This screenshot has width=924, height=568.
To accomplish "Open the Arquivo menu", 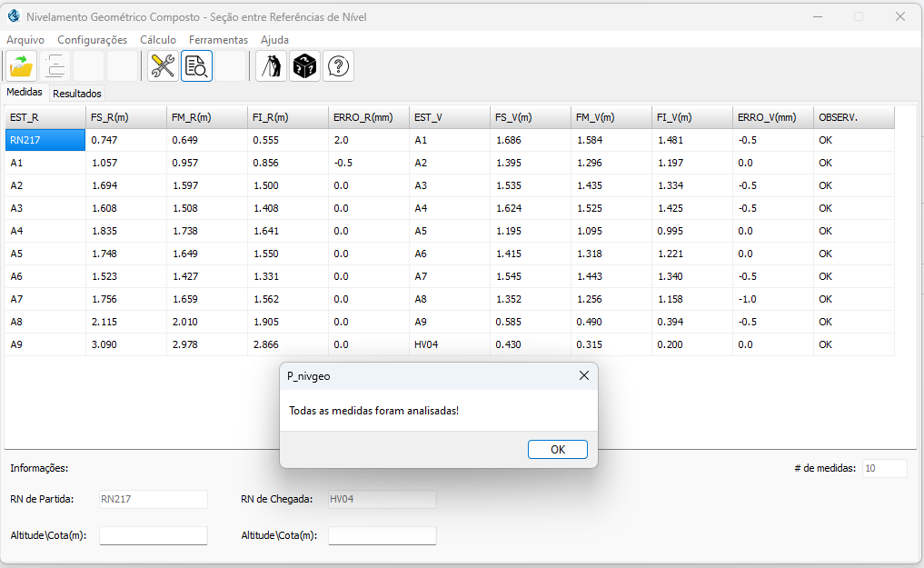I will 25,39.
